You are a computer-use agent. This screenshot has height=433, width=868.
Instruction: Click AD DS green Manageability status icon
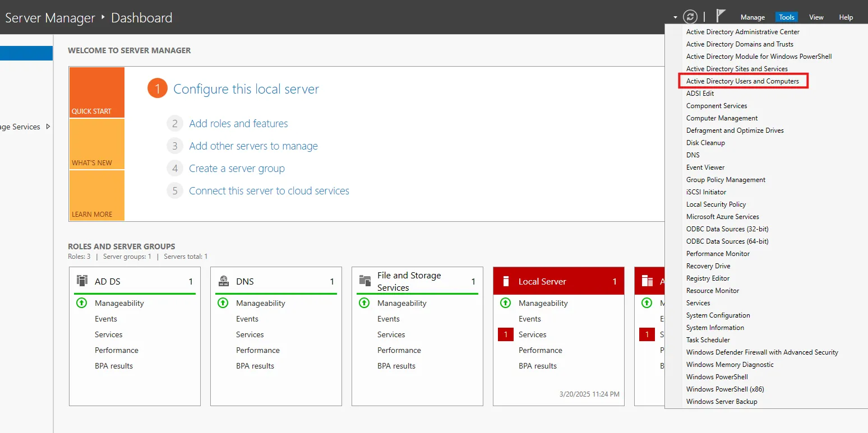click(x=81, y=303)
